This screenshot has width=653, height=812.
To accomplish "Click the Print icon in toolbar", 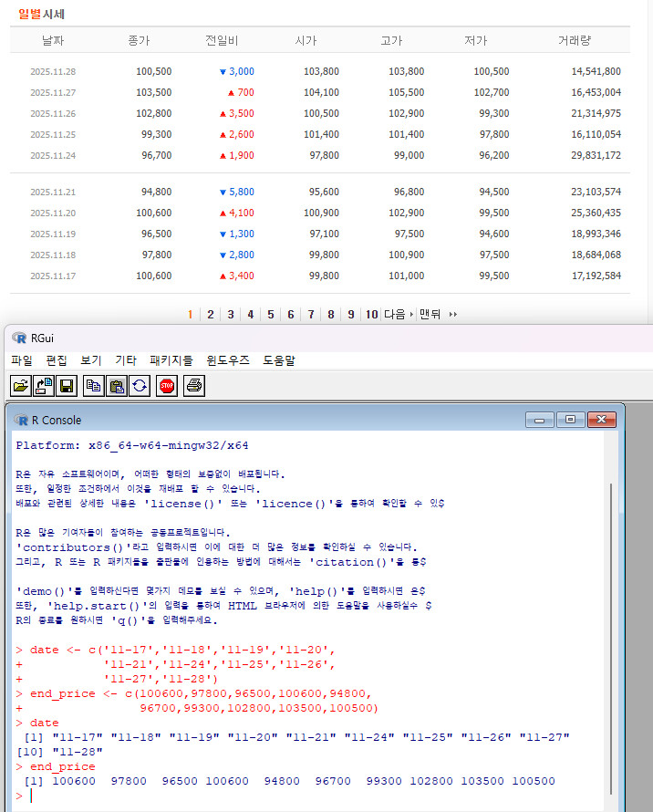I will point(193,386).
